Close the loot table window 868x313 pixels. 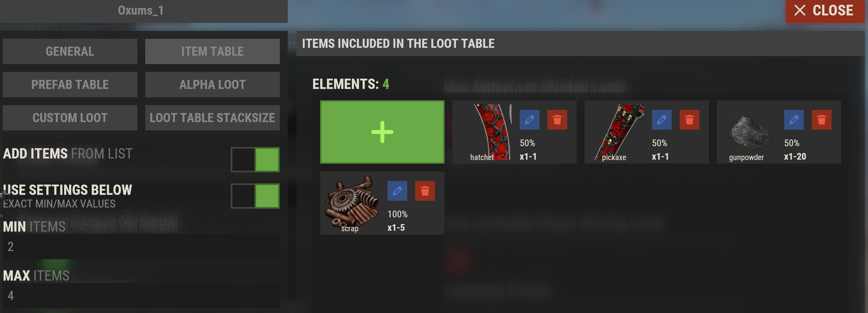[x=825, y=11]
